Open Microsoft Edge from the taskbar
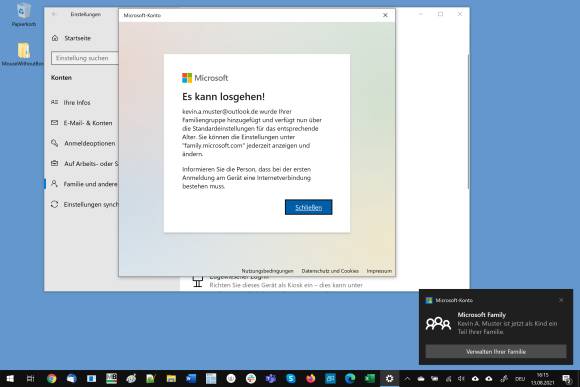The height and width of the screenshot is (387, 580). coord(350,378)
